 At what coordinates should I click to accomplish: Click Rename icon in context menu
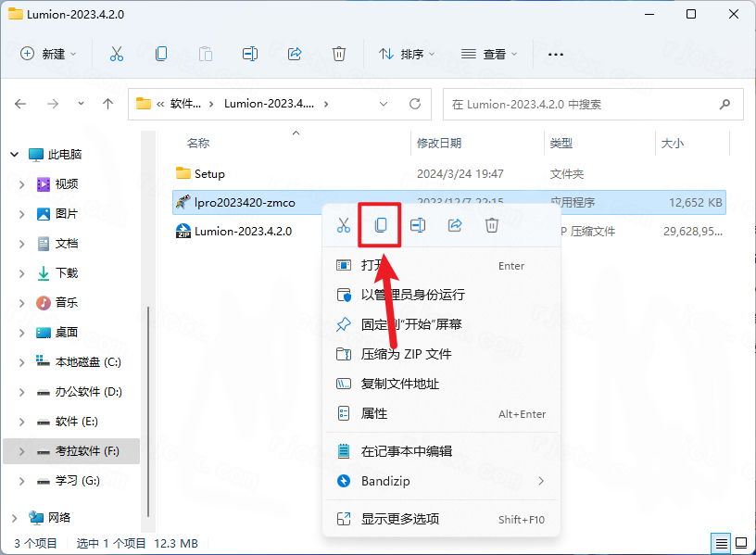click(x=418, y=225)
